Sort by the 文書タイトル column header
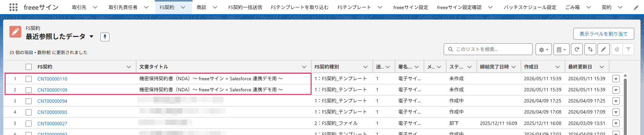Screen dimensions: 644x135 [154, 67]
